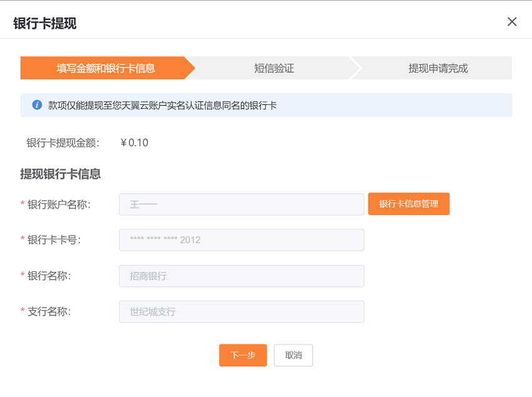Viewport: 532px width, 397px height.
Task: Click the 银行账户名称 label
Action: click(x=59, y=204)
